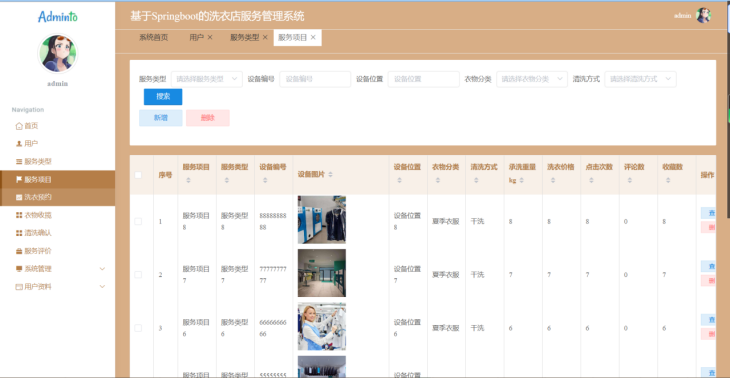The image size is (731, 379).
Task: Open 服务类型 in sidebar navigation
Action: click(34, 161)
